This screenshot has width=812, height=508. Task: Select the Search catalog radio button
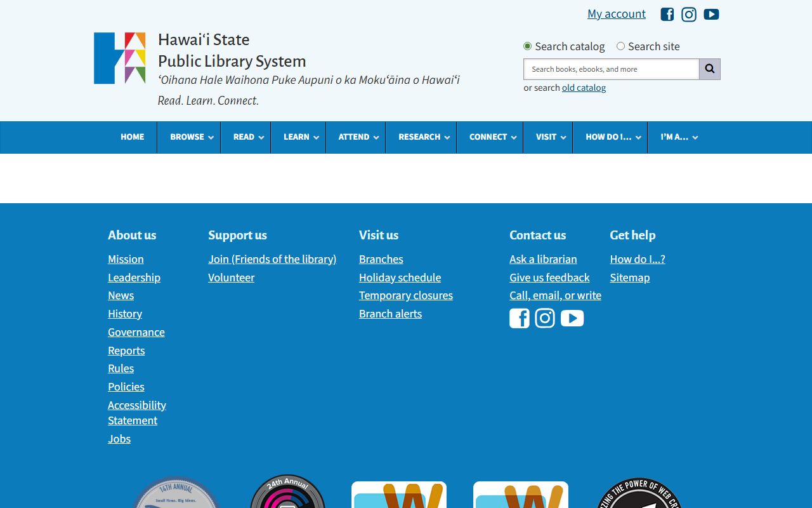coord(527,46)
